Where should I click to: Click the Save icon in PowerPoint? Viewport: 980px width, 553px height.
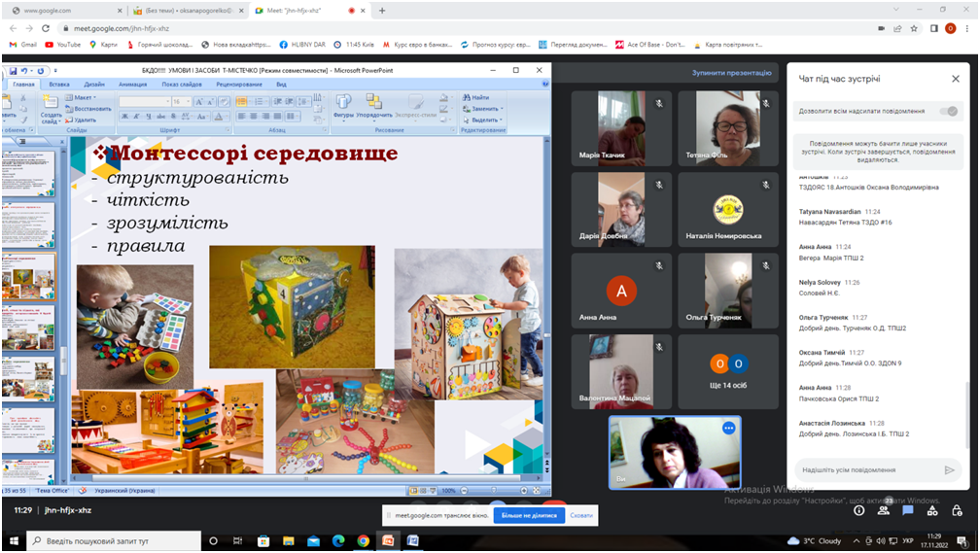(x=14, y=71)
